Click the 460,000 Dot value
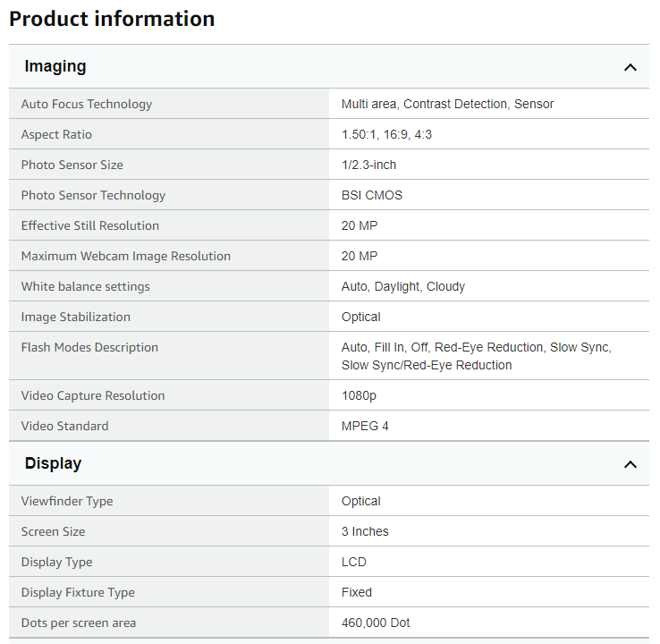Image resolution: width=660 pixels, height=644 pixels. pyautogui.click(x=376, y=623)
